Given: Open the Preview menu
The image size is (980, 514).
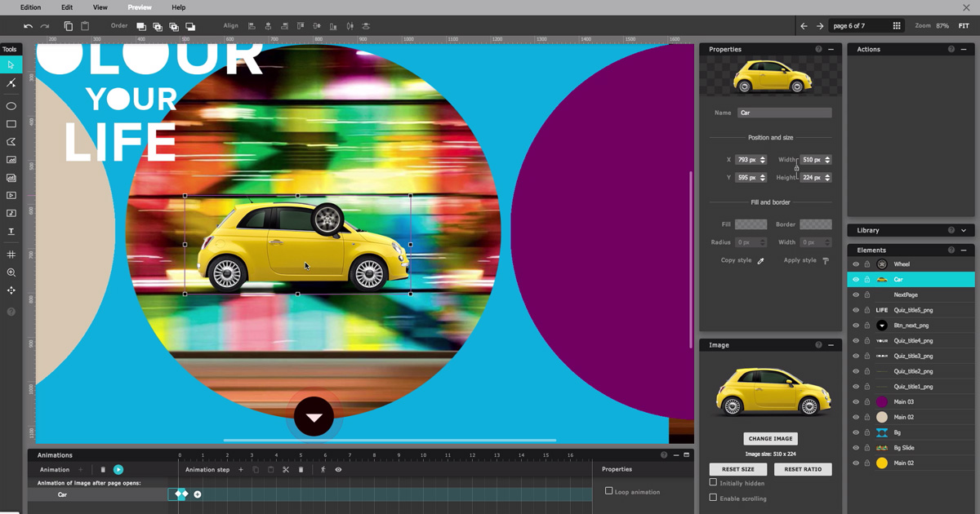Looking at the screenshot, I should pyautogui.click(x=140, y=7).
